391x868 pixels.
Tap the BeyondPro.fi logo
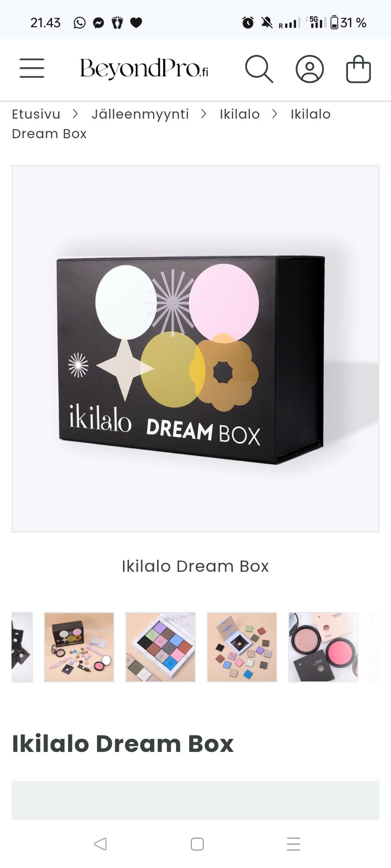[x=144, y=68]
